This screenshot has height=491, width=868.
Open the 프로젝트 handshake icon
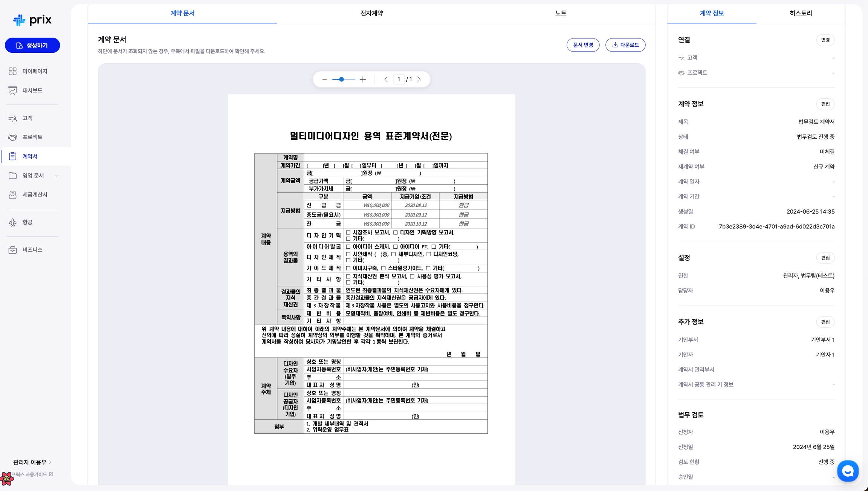click(12, 137)
